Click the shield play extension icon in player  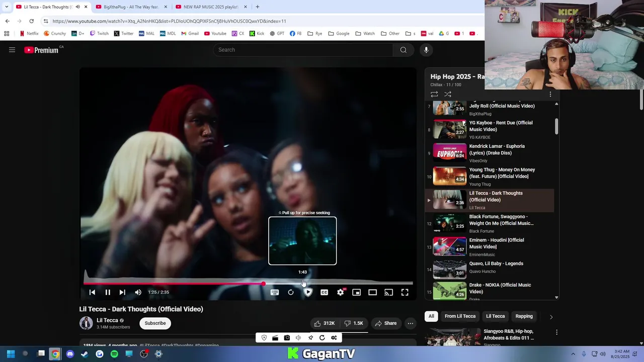tap(308, 292)
